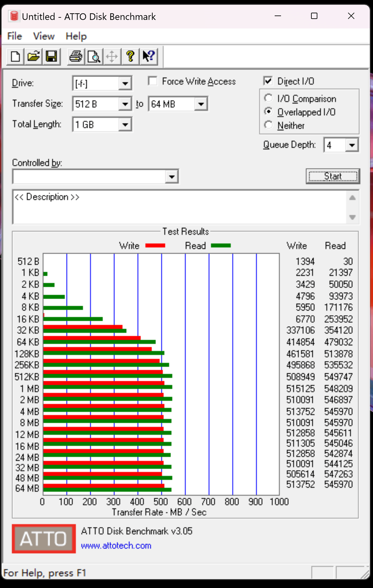Open the Help menu
Image resolution: width=373 pixels, height=588 pixels.
click(76, 36)
